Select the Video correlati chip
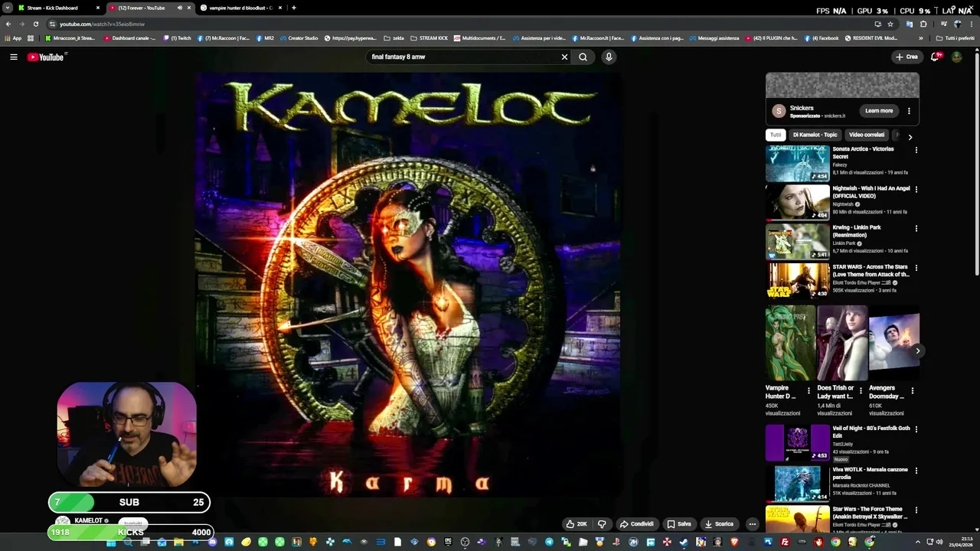 pos(866,135)
